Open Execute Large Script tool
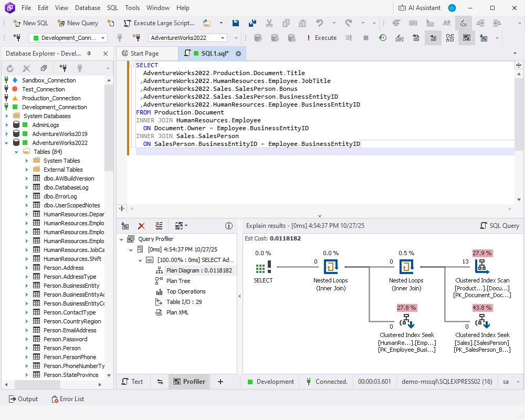This screenshot has height=420, width=525. 159,23
